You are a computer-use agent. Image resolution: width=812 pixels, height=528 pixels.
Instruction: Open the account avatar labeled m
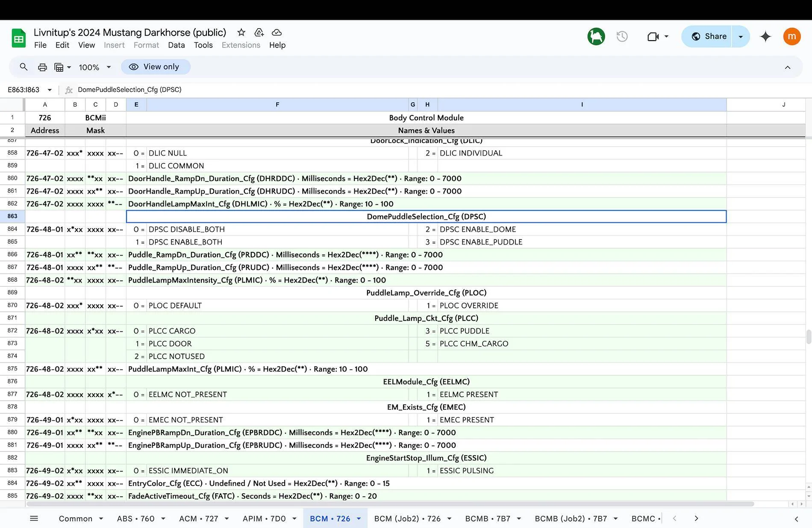point(792,36)
